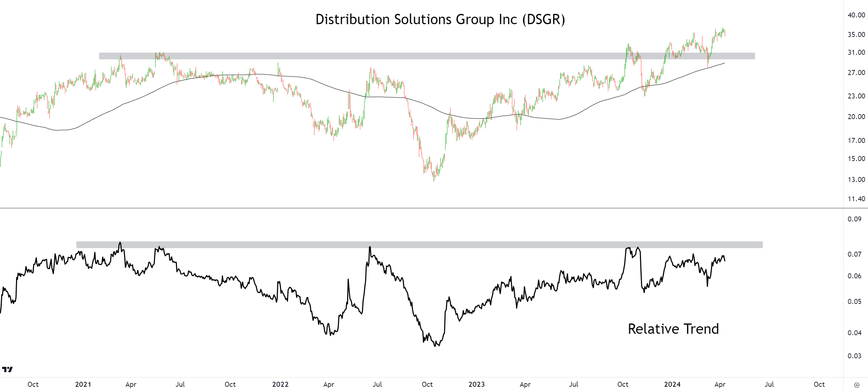
Task: Click the grey resistance zone on the relative trend pane
Action: [x=419, y=245]
